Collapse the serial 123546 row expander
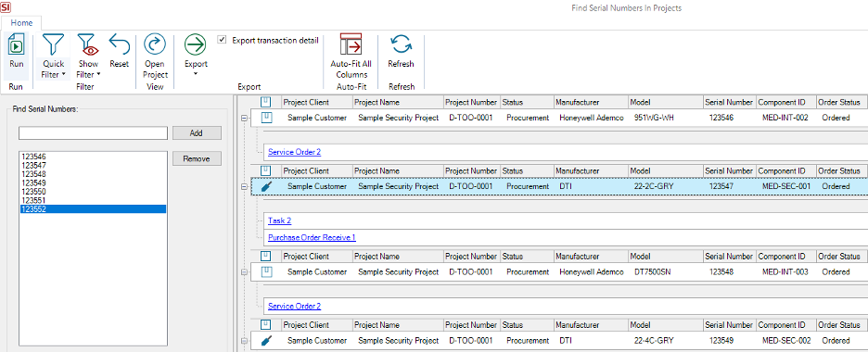Screen dimensions: 868x352 (x=244, y=118)
